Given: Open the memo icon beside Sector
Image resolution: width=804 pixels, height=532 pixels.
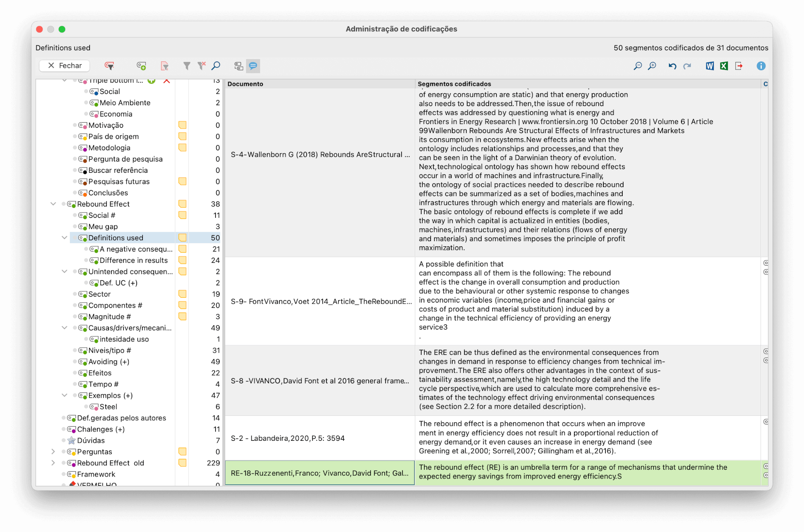Looking at the screenshot, I should tap(183, 294).
